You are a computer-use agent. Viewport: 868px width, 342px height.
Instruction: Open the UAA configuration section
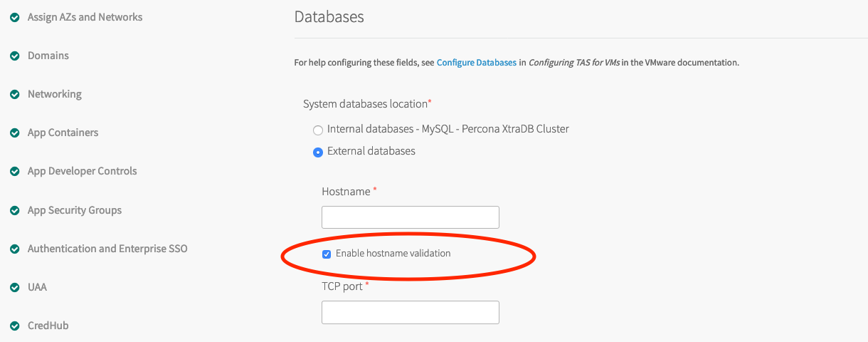tap(37, 287)
